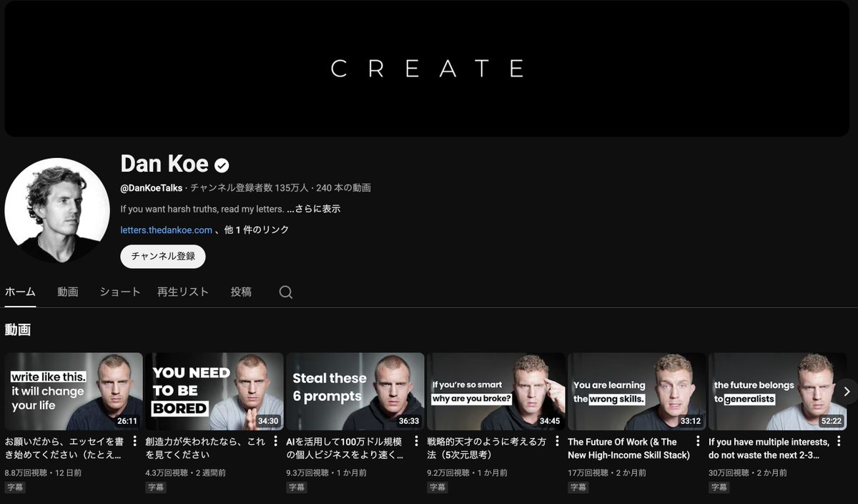The height and width of the screenshot is (504, 858).
Task: Click the title The Future Of Work
Action: pos(629,448)
